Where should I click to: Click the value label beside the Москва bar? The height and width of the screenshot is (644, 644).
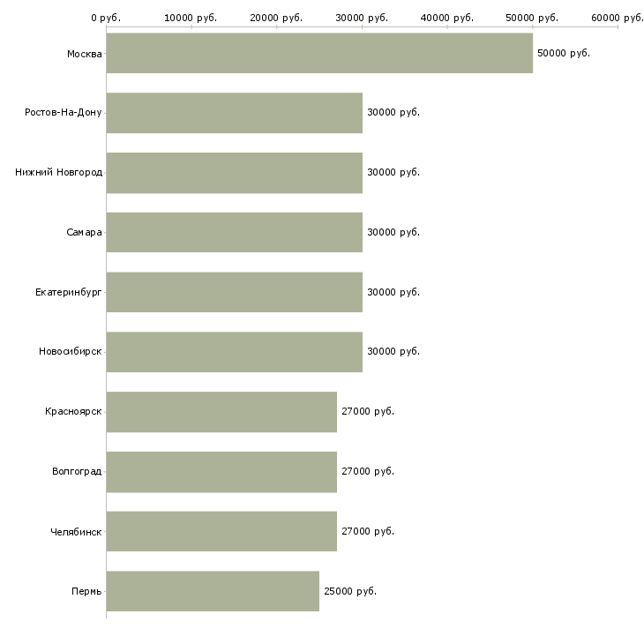[x=564, y=53]
